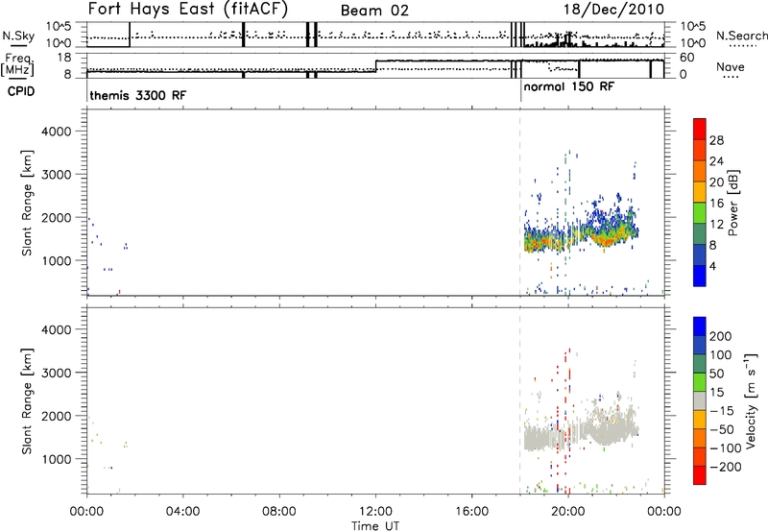Select the 'themis 3300 RF' CPID label
This screenshot has height=532, width=768.
pos(137,95)
